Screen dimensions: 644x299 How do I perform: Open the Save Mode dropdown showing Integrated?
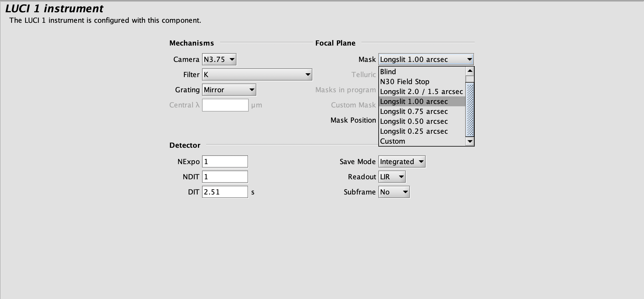point(402,162)
